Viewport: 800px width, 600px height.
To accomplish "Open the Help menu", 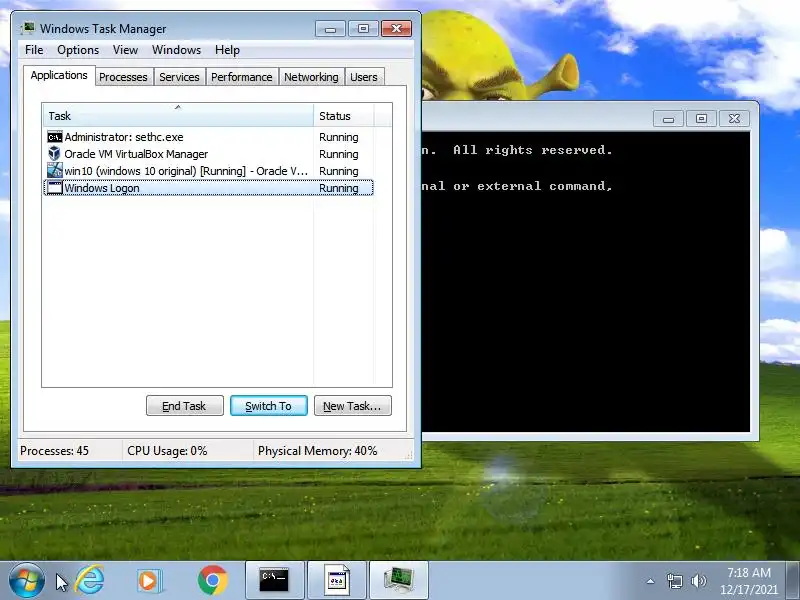I will (227, 50).
